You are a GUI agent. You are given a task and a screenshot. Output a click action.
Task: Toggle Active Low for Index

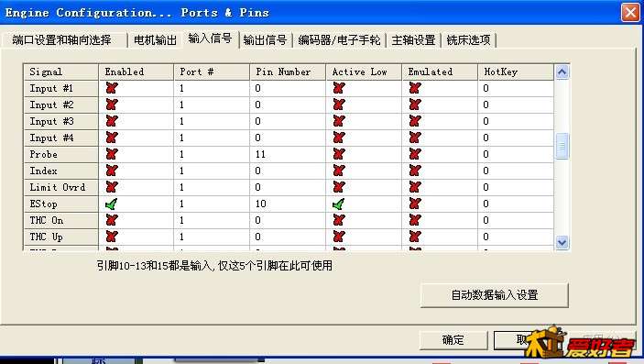point(339,171)
